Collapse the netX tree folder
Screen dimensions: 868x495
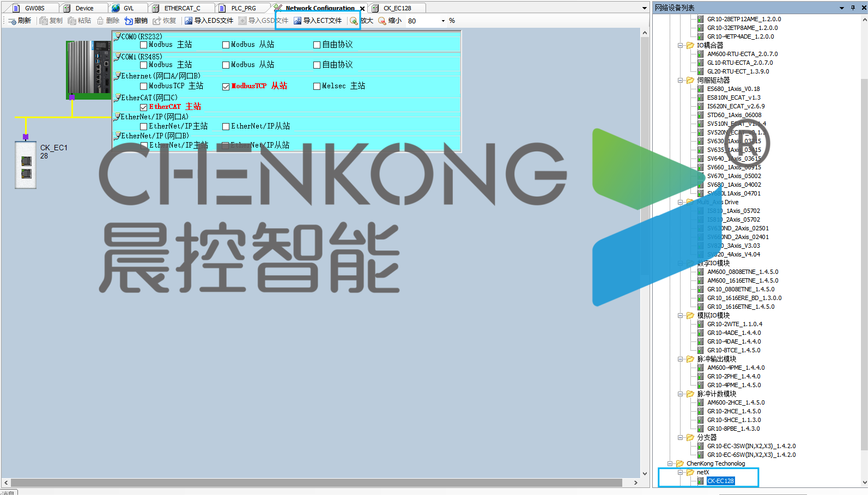coord(680,472)
